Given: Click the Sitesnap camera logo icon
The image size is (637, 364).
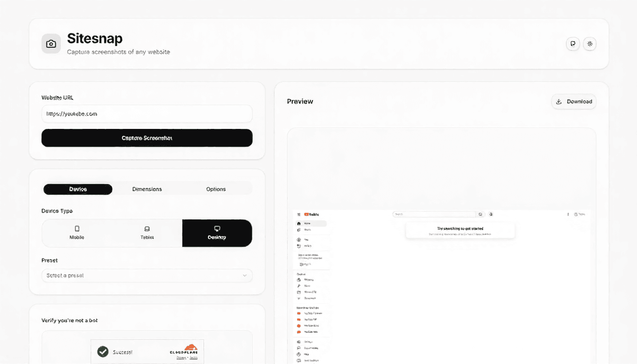Looking at the screenshot, I should 51,44.
